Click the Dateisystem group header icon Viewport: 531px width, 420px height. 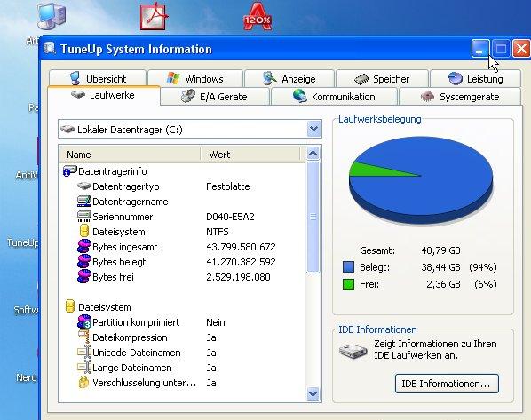(70, 306)
